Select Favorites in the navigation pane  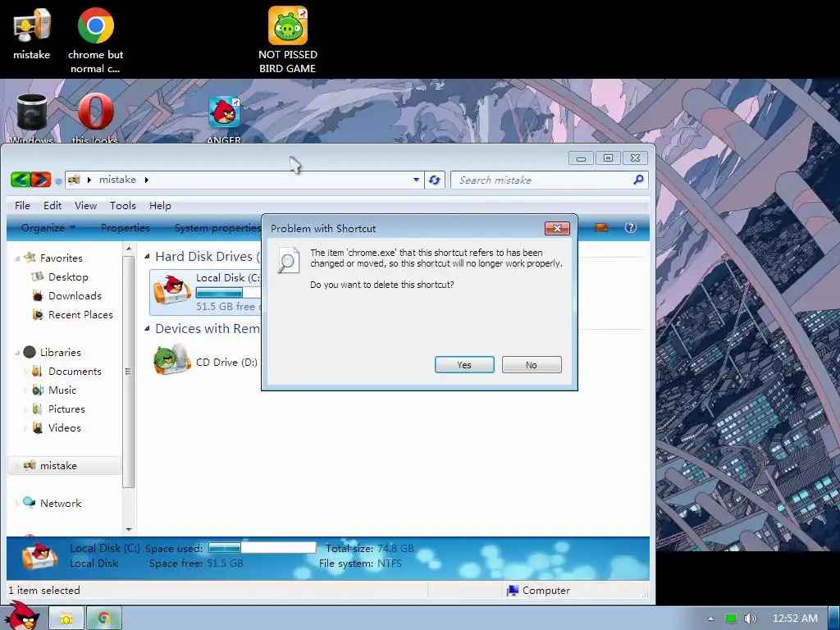[x=61, y=258]
